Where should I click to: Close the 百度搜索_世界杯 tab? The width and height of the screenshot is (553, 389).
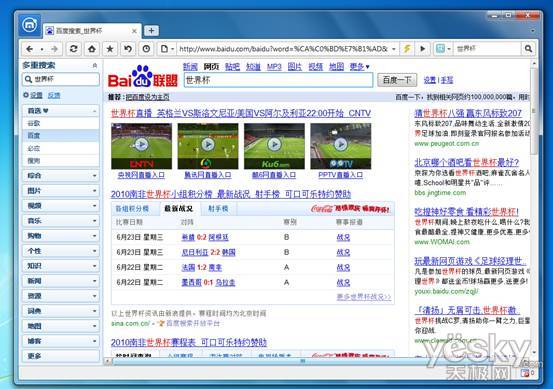pos(134,31)
